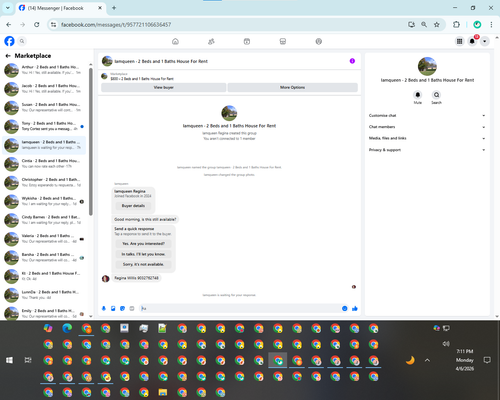The image size is (500, 400).
Task: Mute this conversation using the bell icon
Action: pos(418,95)
